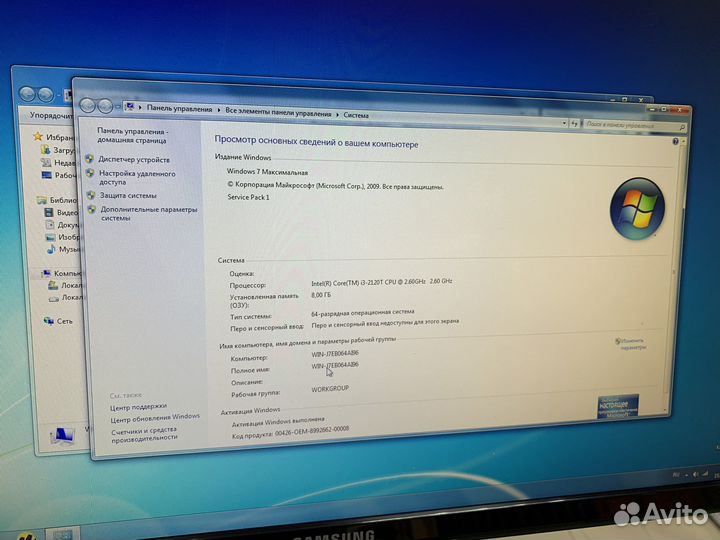720x540 pixels.
Task: Click the genuine Microsoft software badge
Action: 618,406
